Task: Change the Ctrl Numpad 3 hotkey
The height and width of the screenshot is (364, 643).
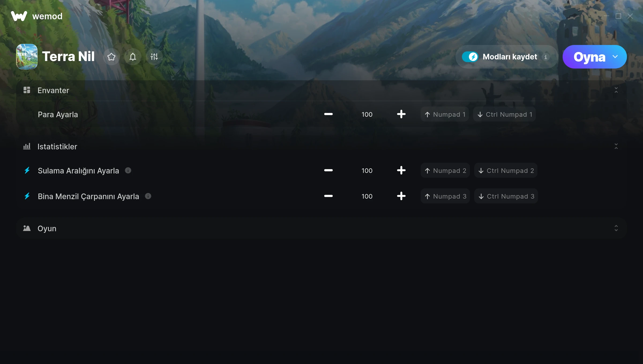Action: 506,196
